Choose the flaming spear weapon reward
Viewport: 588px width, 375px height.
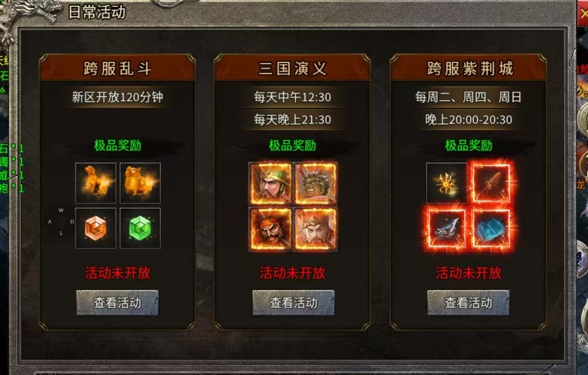click(x=491, y=183)
